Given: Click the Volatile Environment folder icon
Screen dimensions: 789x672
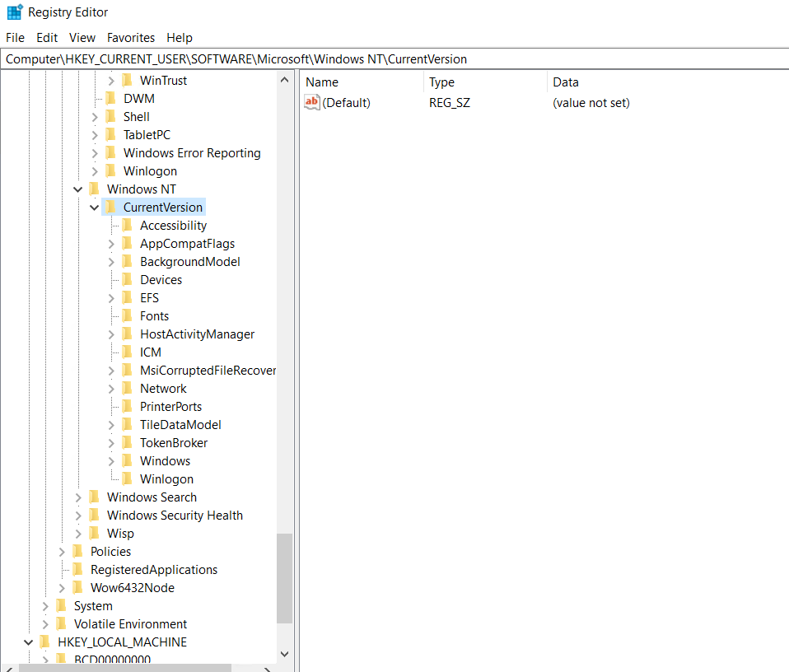Looking at the screenshot, I should (x=61, y=623).
